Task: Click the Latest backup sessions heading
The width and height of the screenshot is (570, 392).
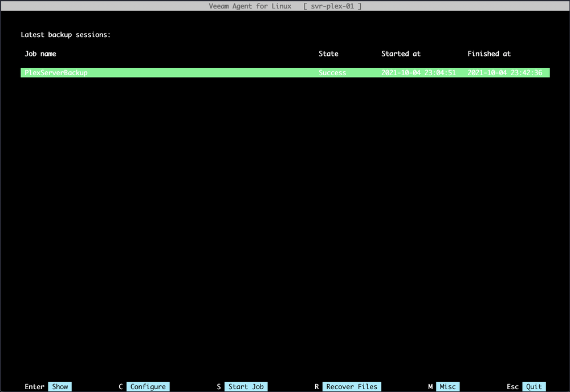Action: (x=66, y=35)
